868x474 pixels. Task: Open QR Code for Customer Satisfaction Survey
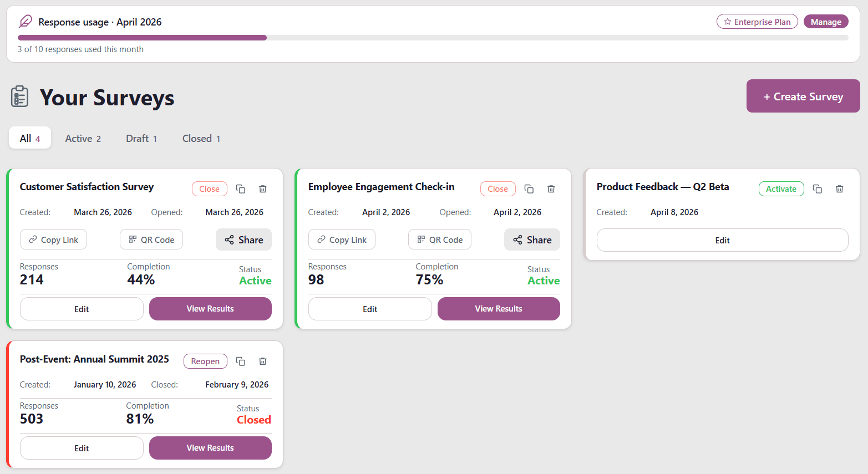pyautogui.click(x=151, y=239)
